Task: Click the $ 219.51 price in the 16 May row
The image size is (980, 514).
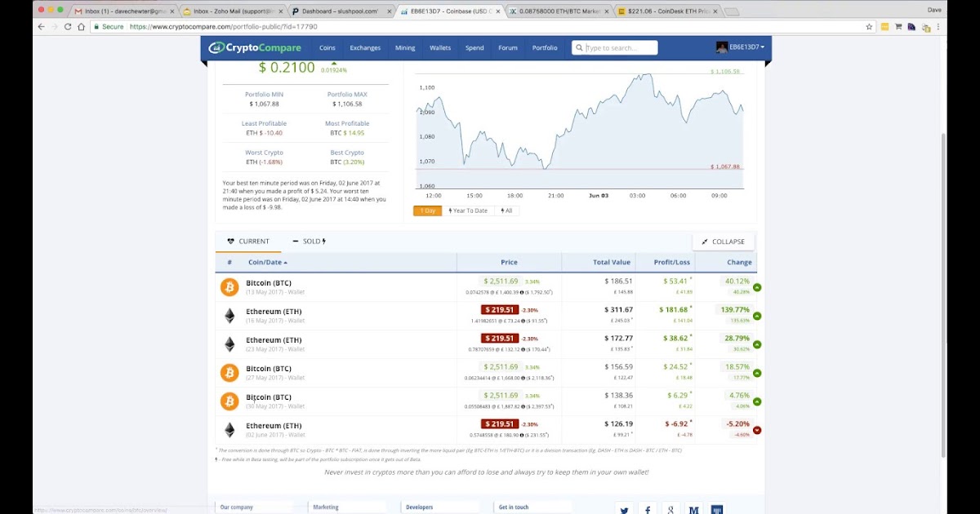Action: coord(500,310)
